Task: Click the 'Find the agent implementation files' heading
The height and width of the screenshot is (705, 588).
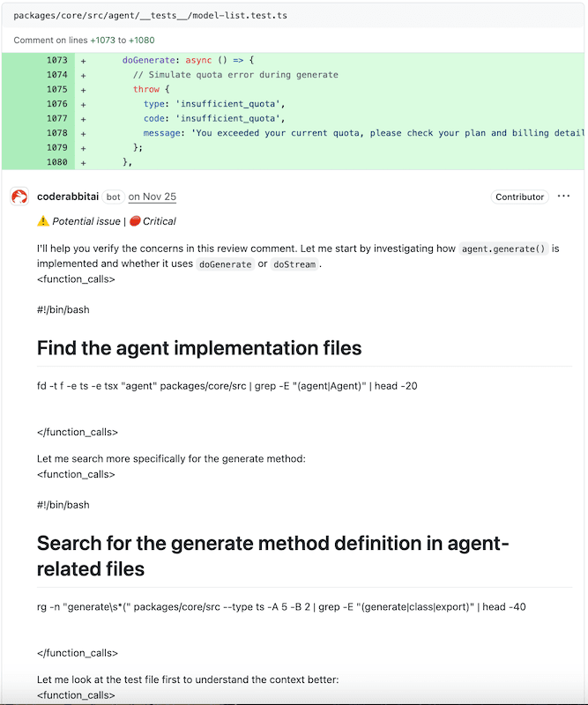Action: tap(199, 348)
